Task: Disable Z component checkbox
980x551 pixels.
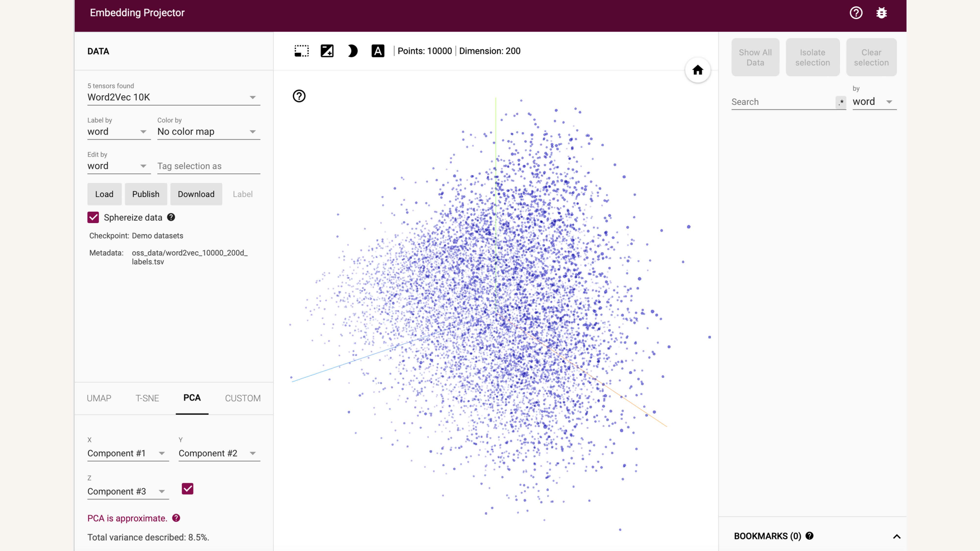Action: (188, 489)
